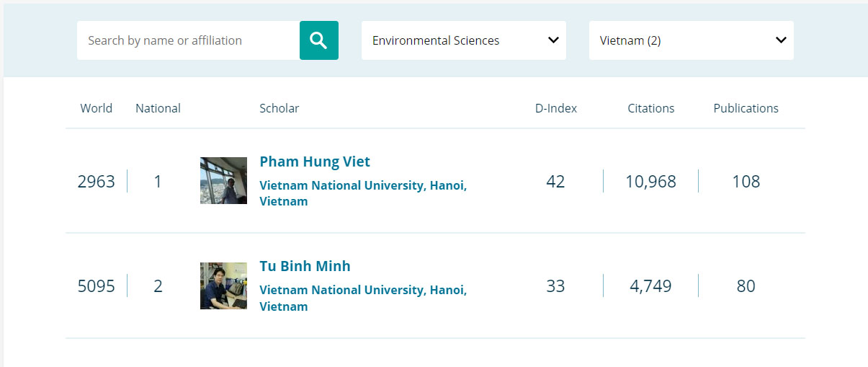868x367 pixels.
Task: Click the search by name field
Action: [x=188, y=40]
